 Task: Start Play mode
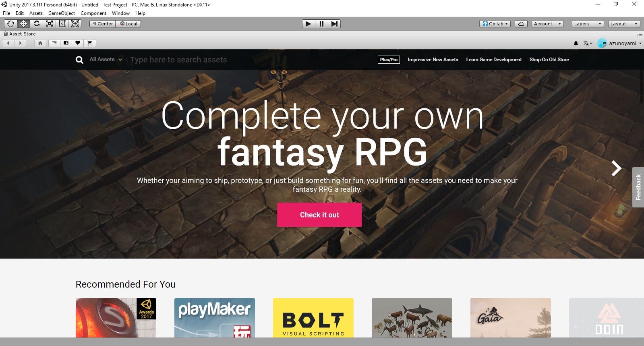click(309, 24)
